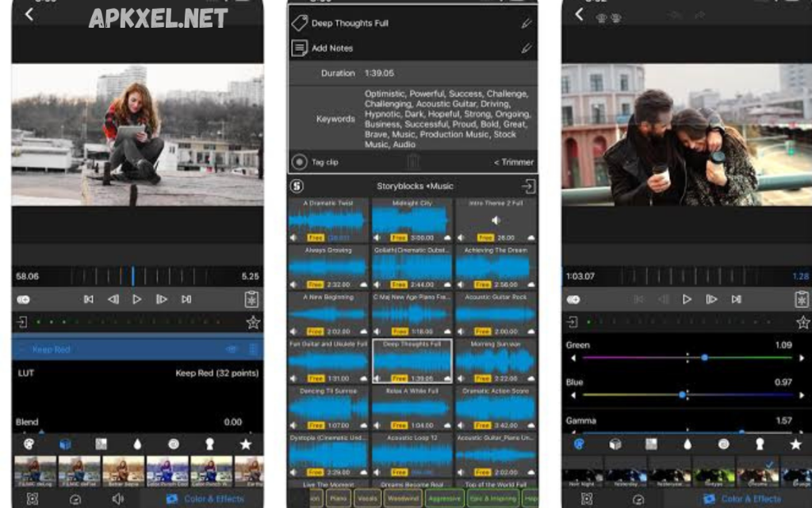Click the favorite star outline in left screen
This screenshot has width=812, height=508.
[x=253, y=322]
